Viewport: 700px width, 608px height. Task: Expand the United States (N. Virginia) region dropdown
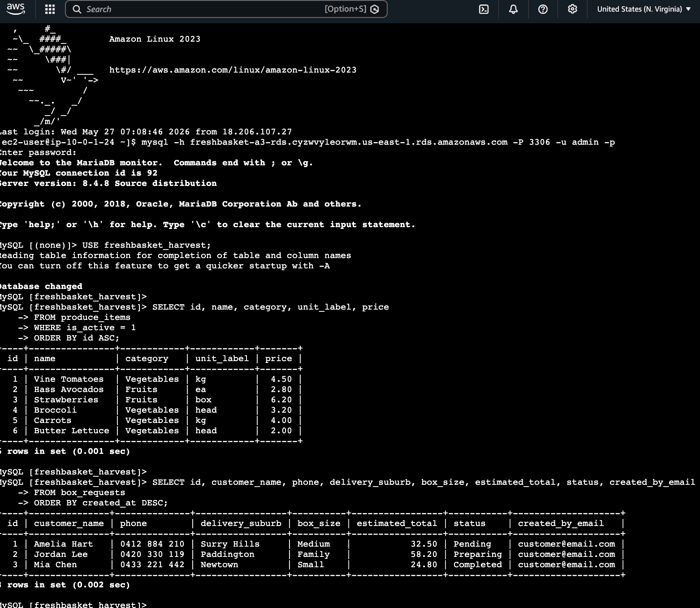tap(644, 9)
